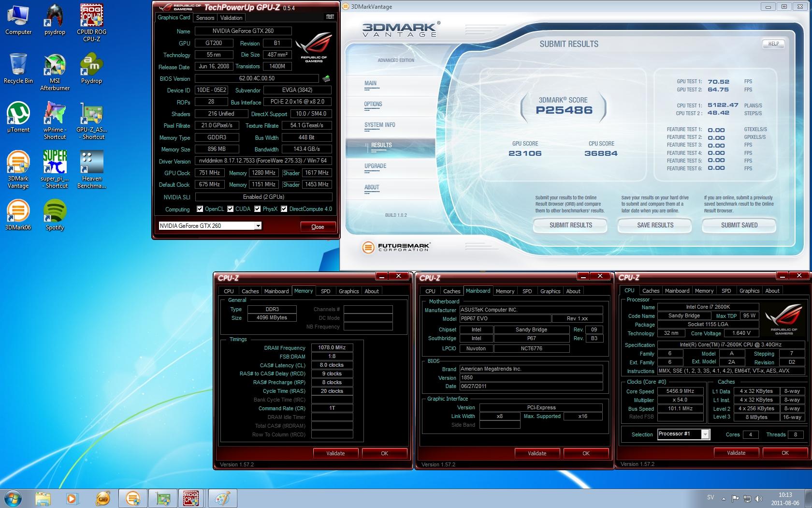Open Paint from the taskbar
The width and height of the screenshot is (812, 508).
(x=222, y=498)
